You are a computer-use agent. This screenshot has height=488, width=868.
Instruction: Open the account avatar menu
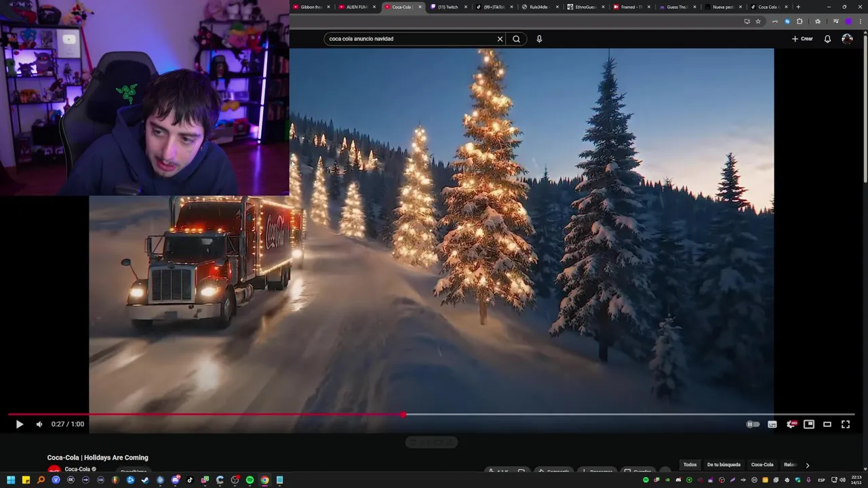click(x=847, y=39)
